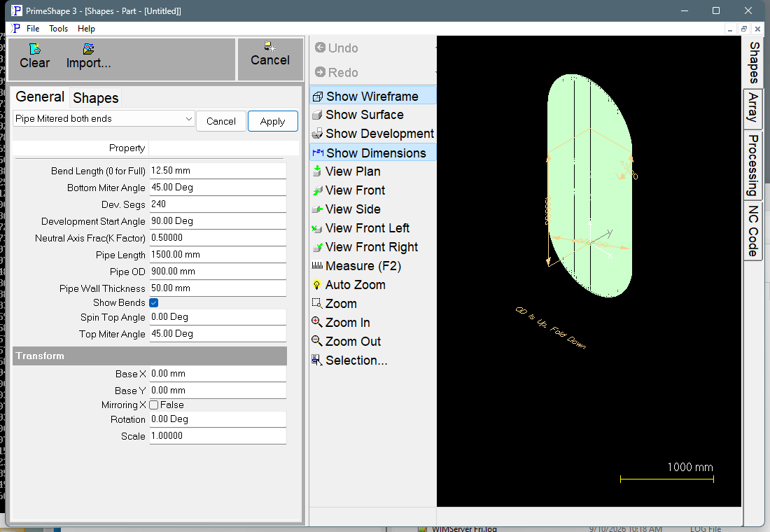
Task: Toggle Show Development view
Action: coord(372,134)
